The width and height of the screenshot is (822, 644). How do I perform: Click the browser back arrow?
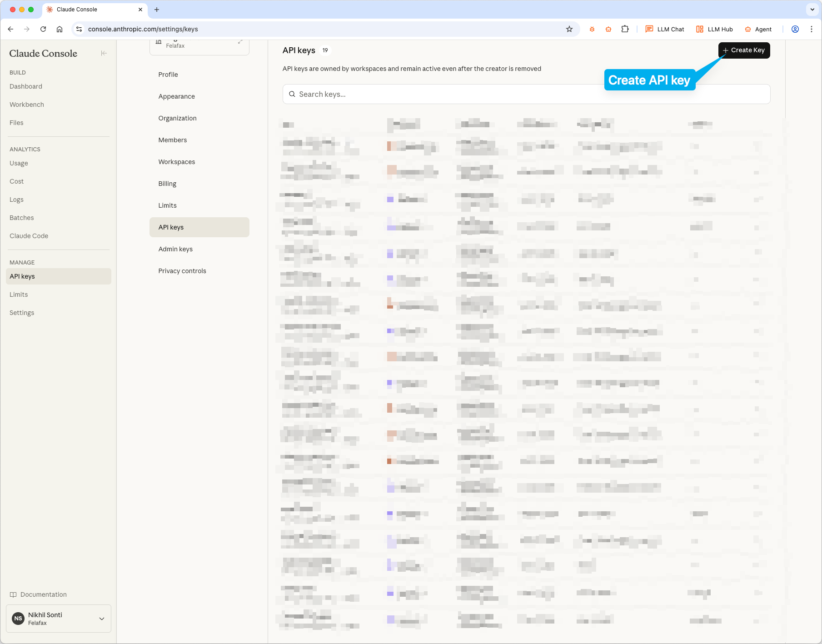(x=10, y=29)
